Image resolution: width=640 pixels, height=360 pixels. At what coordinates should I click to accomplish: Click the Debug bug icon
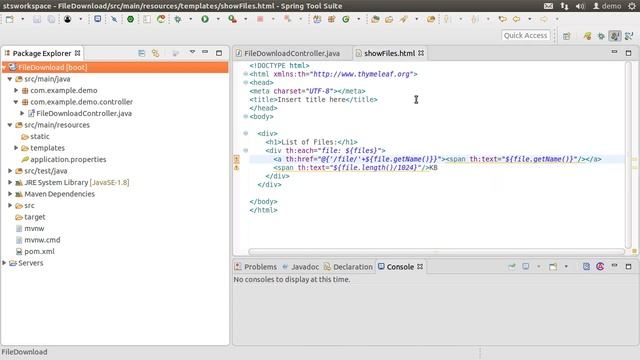click(178, 19)
